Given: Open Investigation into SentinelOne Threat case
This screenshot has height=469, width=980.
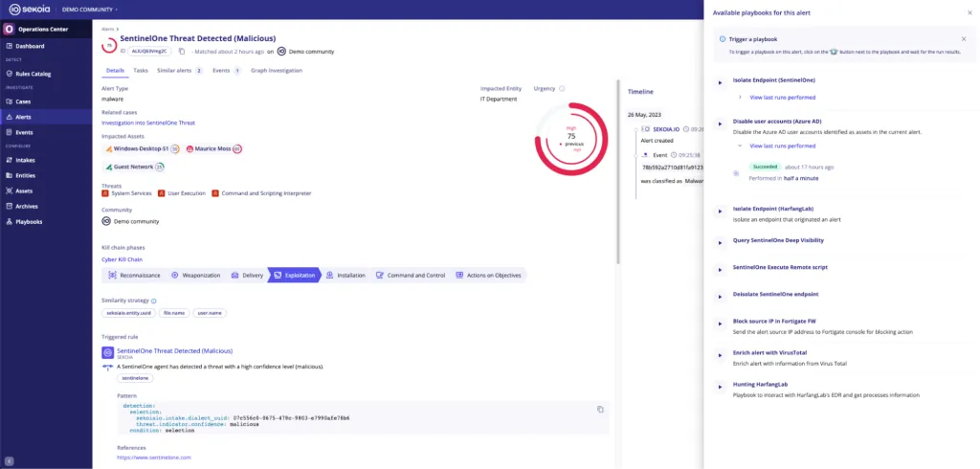Looking at the screenshot, I should pos(148,123).
